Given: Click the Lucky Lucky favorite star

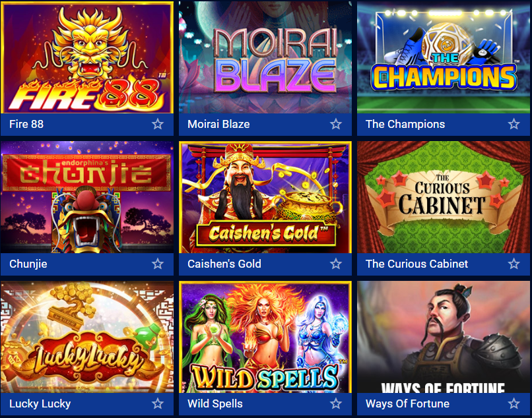Looking at the screenshot, I should (158, 403).
